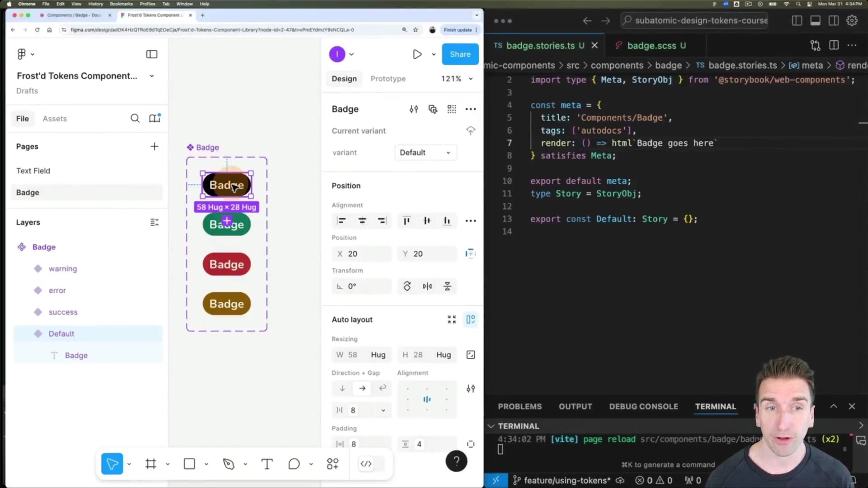Open shape tools chevron
Image resolution: width=868 pixels, height=488 pixels.
pos(206,464)
